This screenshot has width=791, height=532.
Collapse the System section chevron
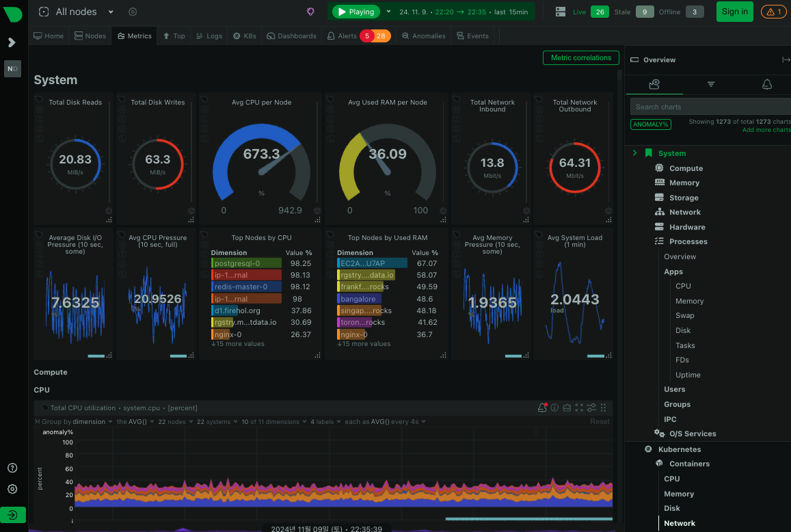click(634, 153)
